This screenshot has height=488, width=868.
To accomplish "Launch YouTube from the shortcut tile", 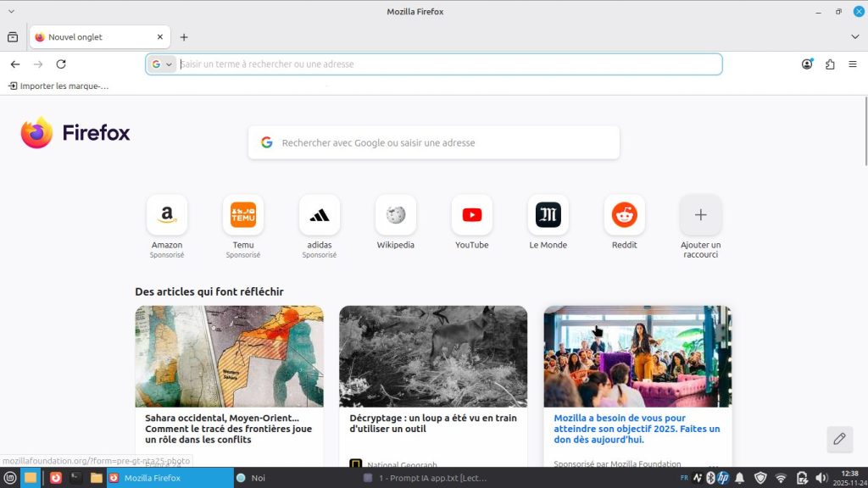I will click(x=472, y=215).
